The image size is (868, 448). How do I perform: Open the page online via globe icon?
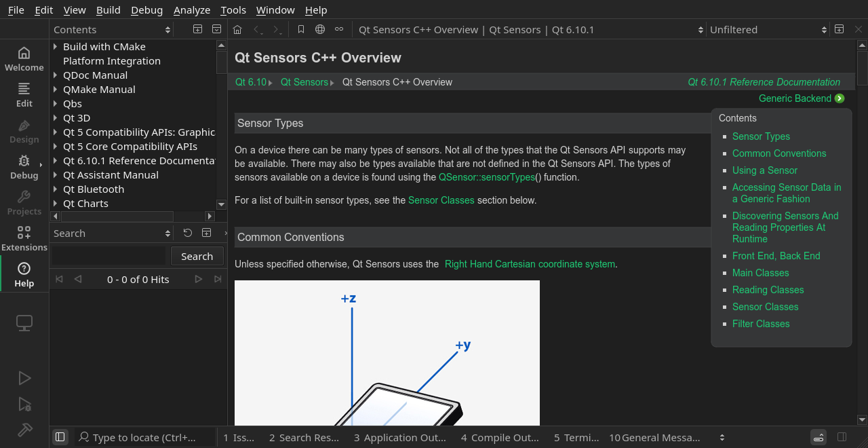320,29
